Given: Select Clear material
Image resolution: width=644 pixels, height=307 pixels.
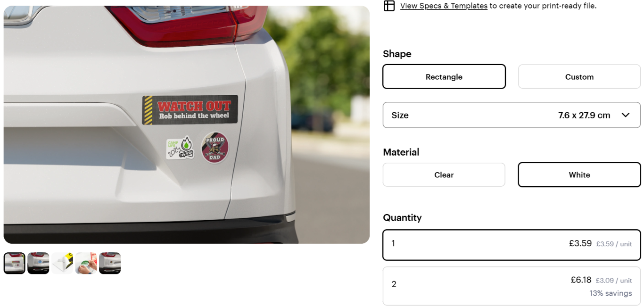Looking at the screenshot, I should coord(444,174).
